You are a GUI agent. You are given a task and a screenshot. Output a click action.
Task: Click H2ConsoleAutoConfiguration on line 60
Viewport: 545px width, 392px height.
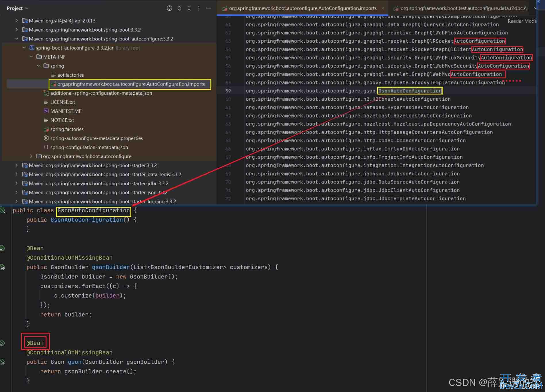pos(411,99)
